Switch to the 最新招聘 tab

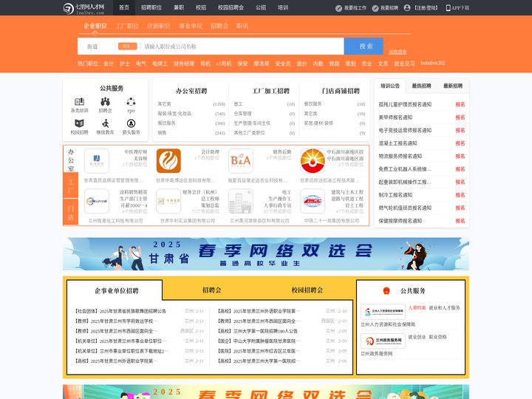click(x=453, y=86)
